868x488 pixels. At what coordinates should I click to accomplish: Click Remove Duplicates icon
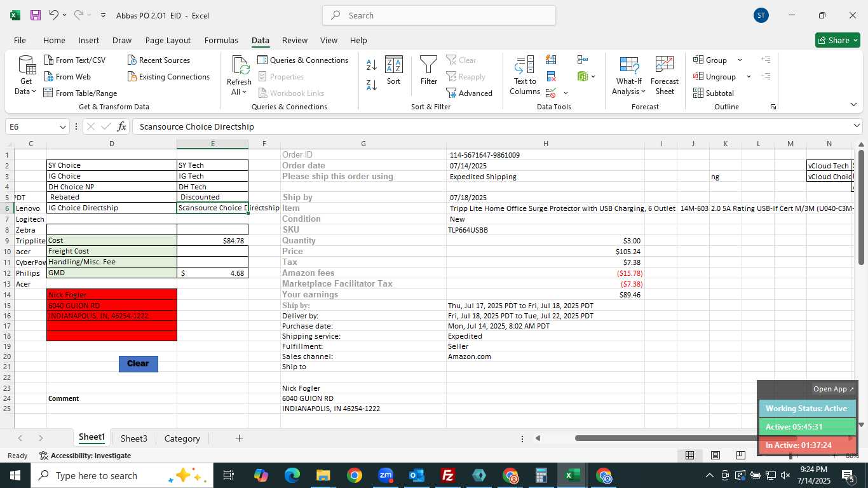click(x=551, y=77)
